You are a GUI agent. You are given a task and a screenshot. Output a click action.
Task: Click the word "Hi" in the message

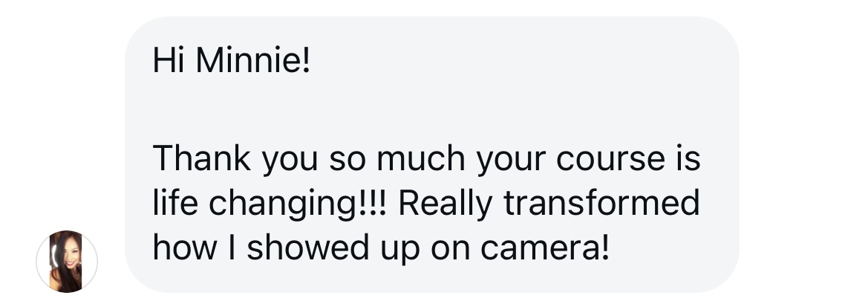click(x=165, y=61)
